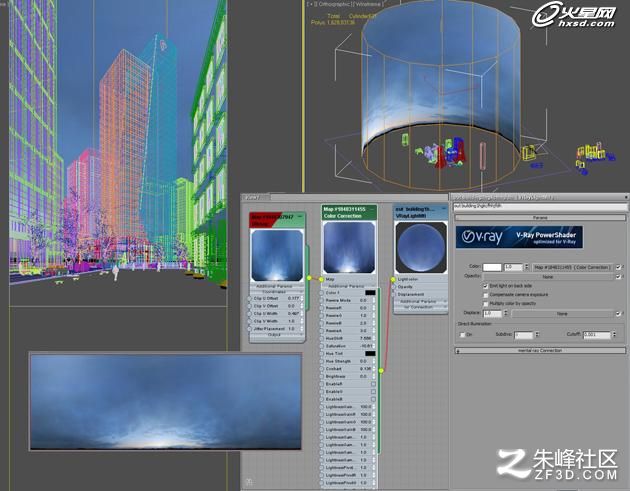The image size is (630, 491).
Task: Click the Cutoff value field
Action: click(597, 335)
